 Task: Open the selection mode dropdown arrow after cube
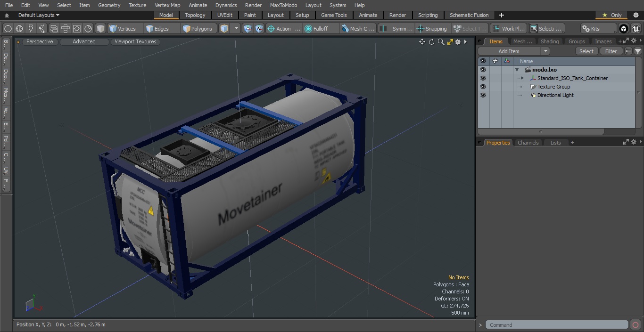pyautogui.click(x=236, y=29)
